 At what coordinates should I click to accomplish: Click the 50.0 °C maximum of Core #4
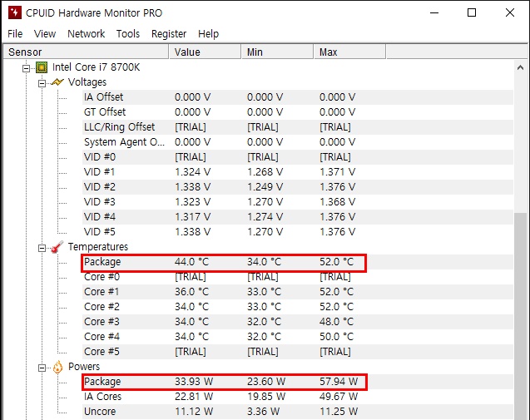point(336,337)
